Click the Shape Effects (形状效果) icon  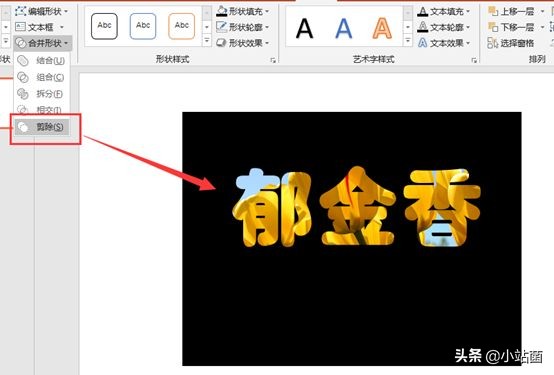click(222, 43)
